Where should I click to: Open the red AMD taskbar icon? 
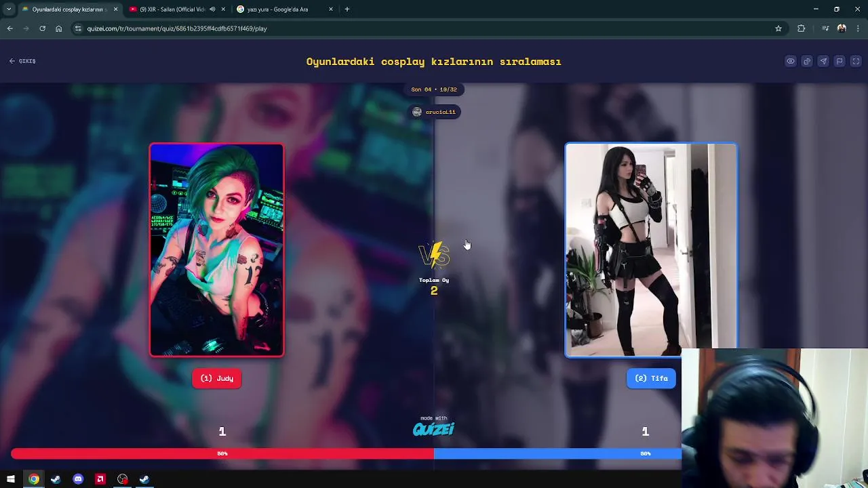(x=100, y=479)
